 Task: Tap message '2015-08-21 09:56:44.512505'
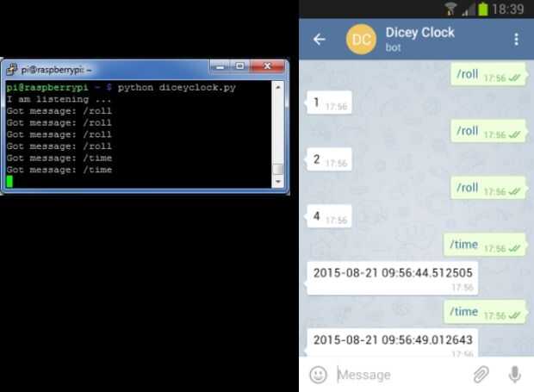393,278
